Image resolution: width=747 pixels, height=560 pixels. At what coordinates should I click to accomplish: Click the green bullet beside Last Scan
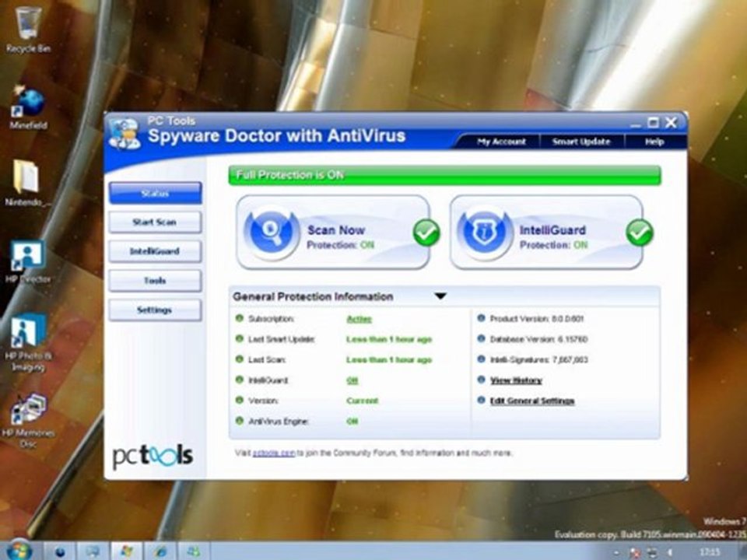[x=240, y=359]
